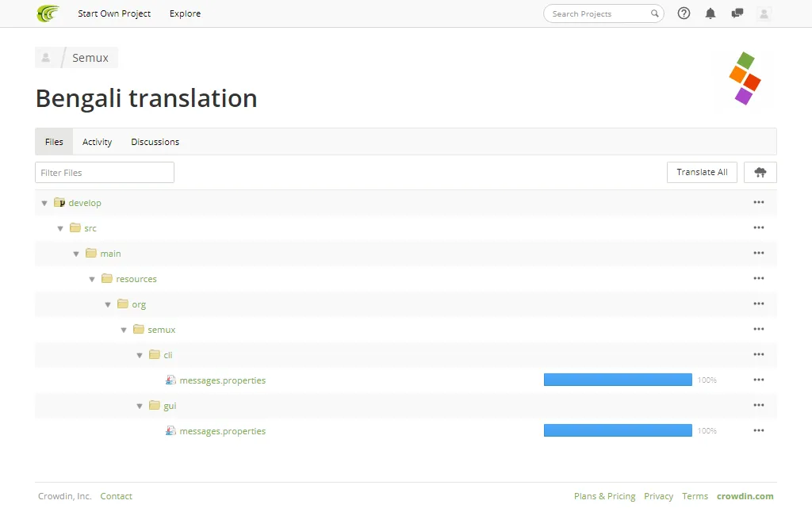Click the gui folder name

(x=170, y=406)
